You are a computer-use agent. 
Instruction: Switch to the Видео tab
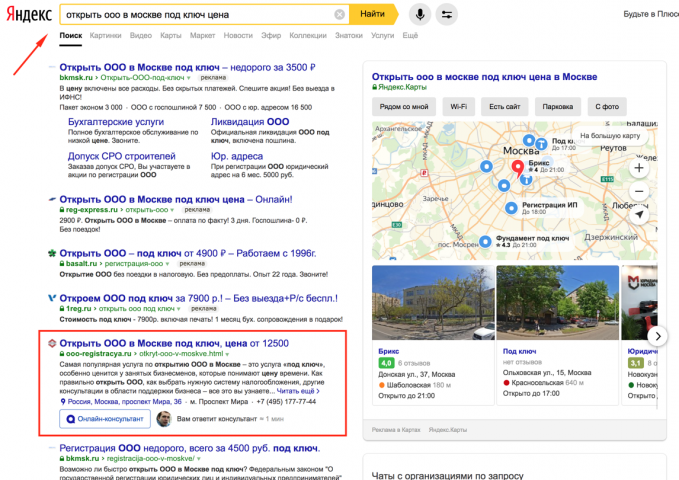(x=141, y=36)
